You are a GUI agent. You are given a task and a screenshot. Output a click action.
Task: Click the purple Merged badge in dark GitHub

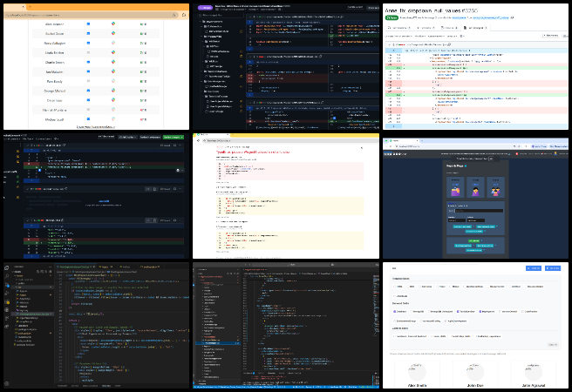(x=206, y=7)
